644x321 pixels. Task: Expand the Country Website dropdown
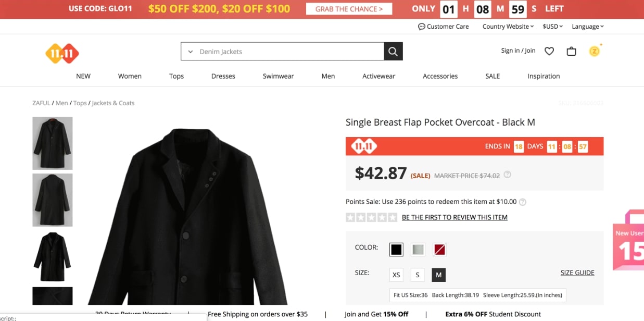[508, 27]
